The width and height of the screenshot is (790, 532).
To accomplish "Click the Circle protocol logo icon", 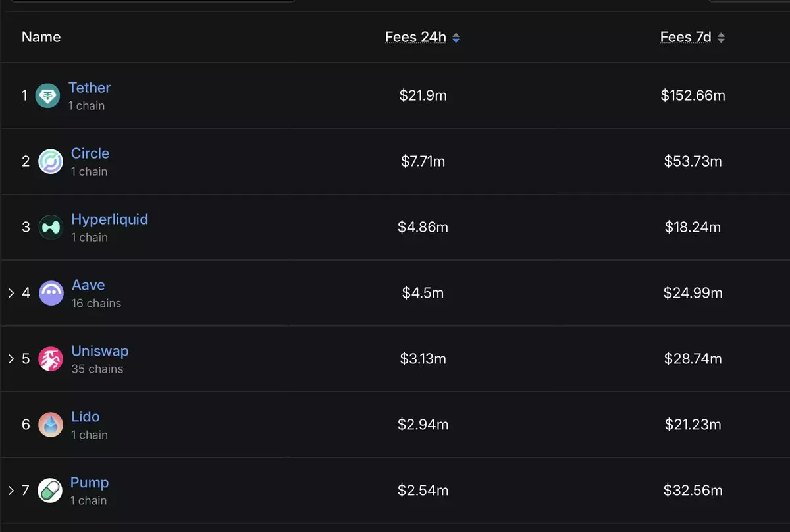I will (x=51, y=161).
